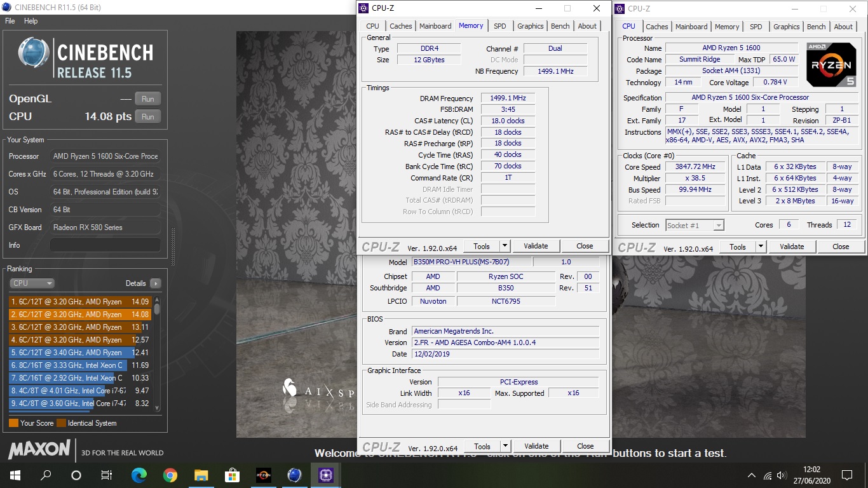Click the BIOS date field 12/02/2019
Image resolution: width=868 pixels, height=488 pixels.
[506, 354]
